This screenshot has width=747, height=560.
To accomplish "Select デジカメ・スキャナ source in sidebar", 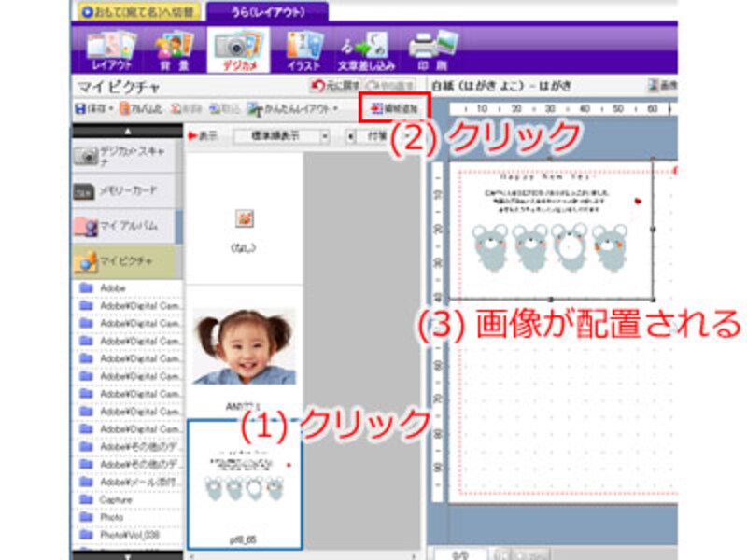I will point(124,155).
